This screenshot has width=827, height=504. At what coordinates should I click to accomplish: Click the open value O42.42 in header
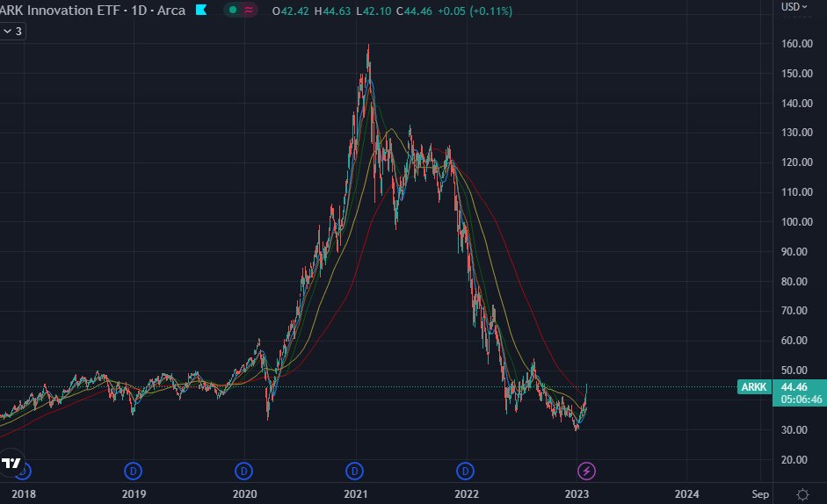[291, 11]
